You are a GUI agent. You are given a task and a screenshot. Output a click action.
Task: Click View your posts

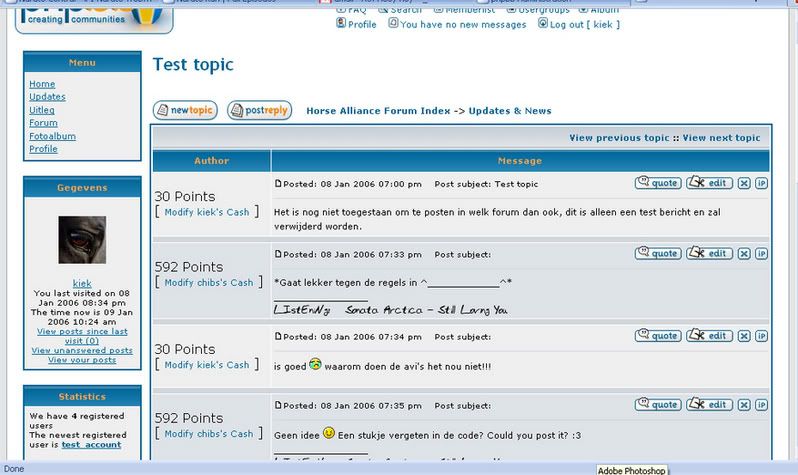82,360
